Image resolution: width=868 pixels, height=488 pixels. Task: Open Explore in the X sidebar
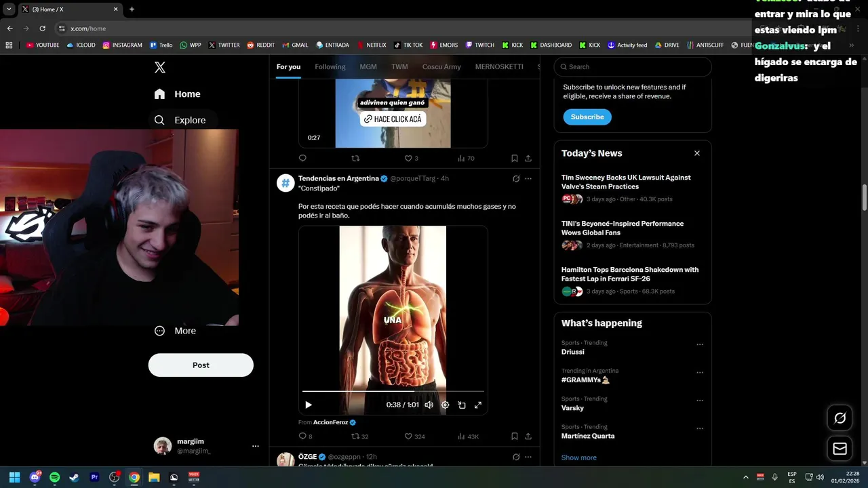(180, 120)
